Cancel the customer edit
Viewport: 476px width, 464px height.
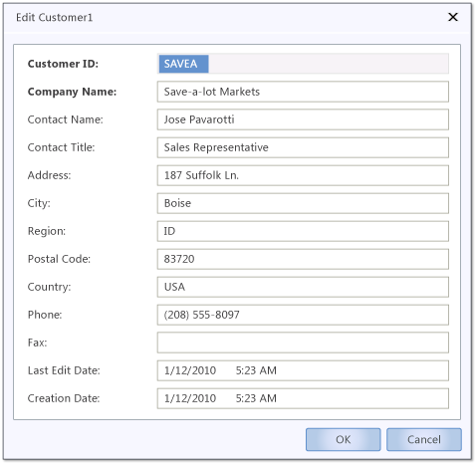click(424, 439)
